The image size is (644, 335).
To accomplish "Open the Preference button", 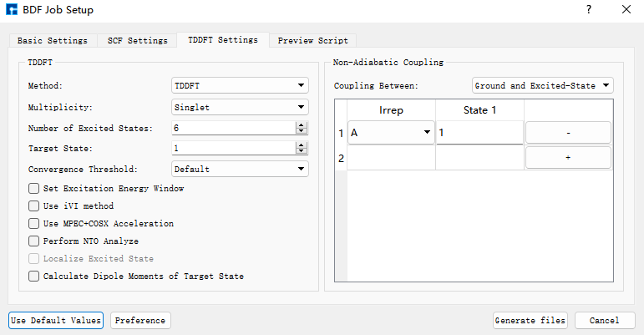I will [x=140, y=320].
